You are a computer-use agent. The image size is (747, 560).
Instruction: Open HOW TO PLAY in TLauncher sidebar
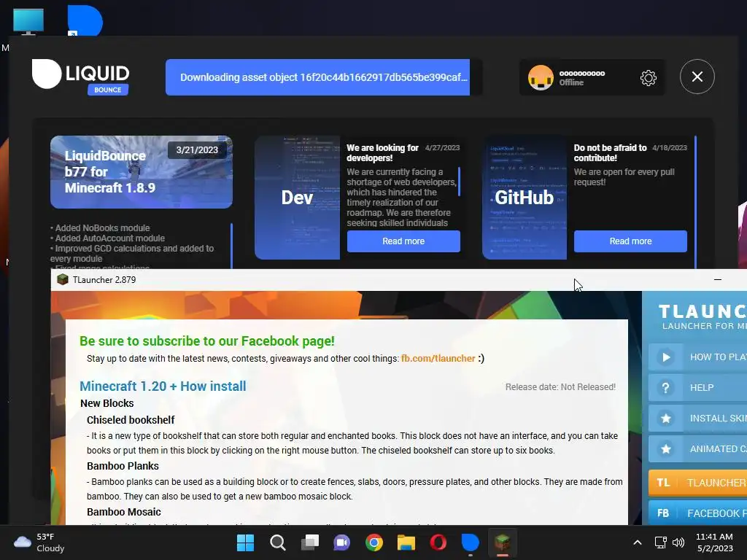[697, 357]
